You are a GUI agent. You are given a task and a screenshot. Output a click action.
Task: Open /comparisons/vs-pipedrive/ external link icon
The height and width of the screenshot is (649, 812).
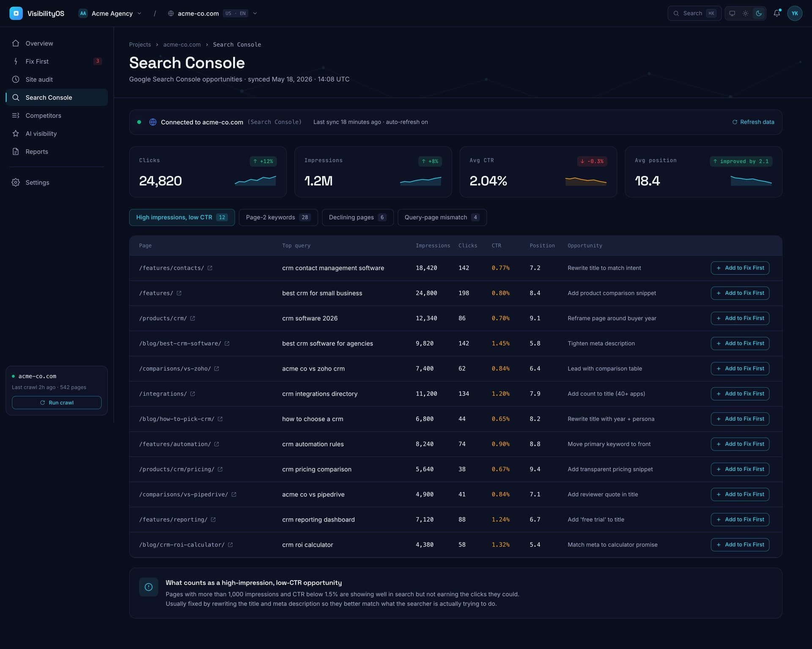tap(234, 494)
